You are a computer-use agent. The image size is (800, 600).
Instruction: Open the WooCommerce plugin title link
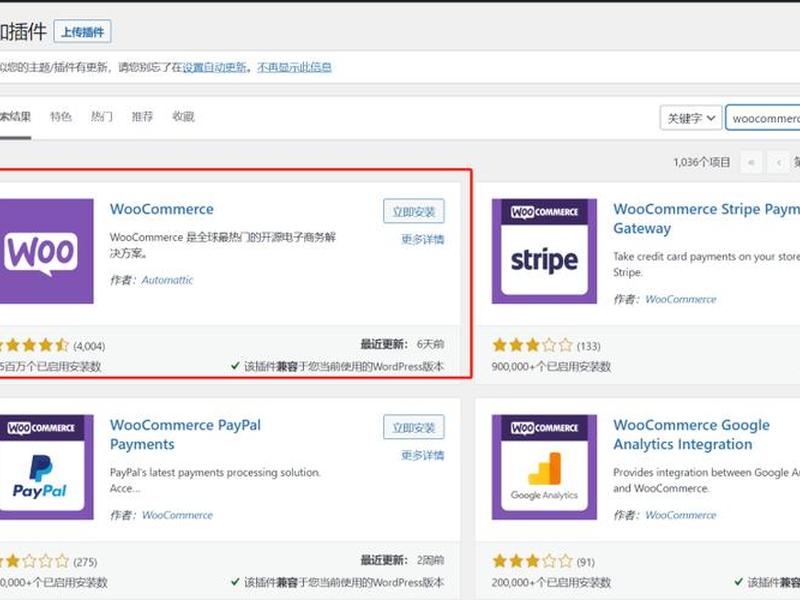(162, 209)
